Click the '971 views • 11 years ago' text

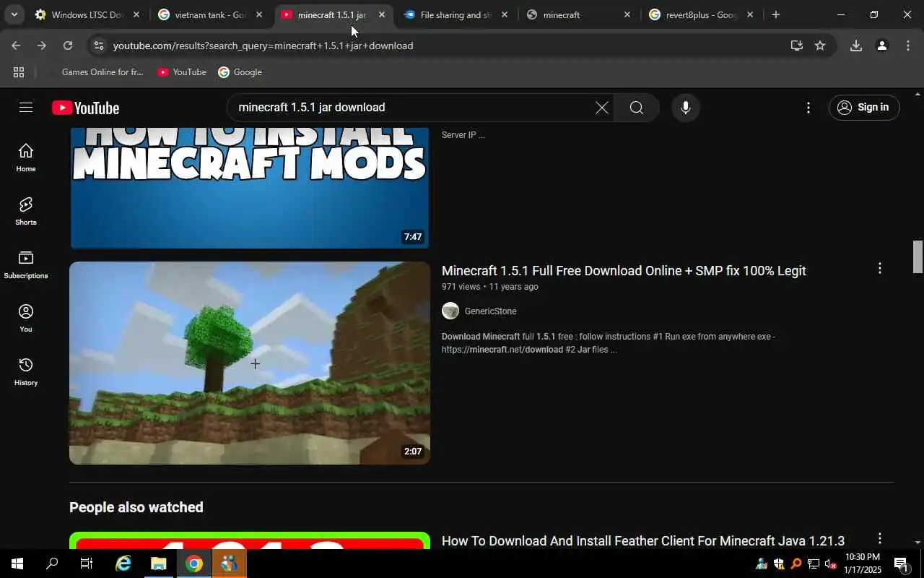coord(490,287)
